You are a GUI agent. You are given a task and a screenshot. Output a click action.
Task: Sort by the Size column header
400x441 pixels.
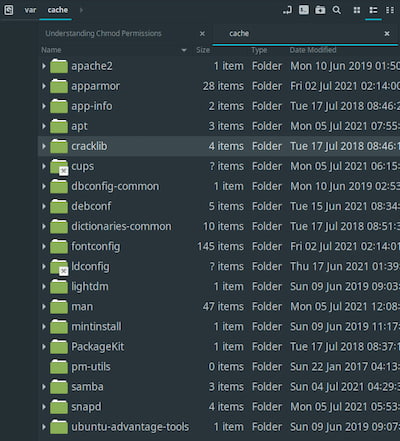click(x=203, y=50)
